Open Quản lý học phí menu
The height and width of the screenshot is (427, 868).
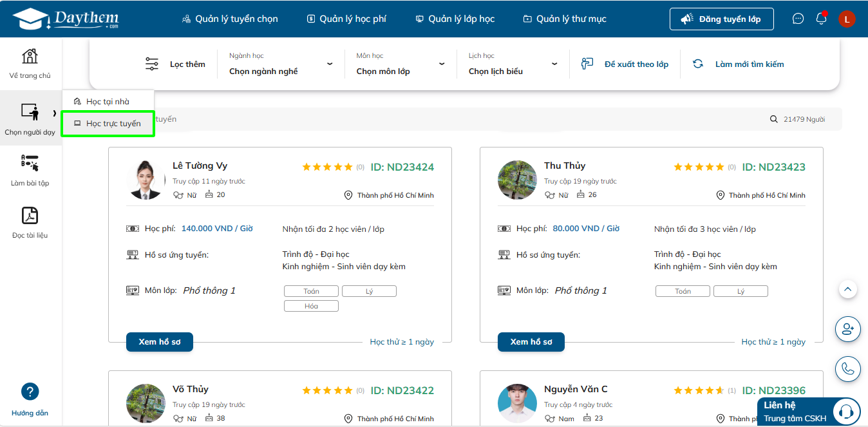(x=346, y=19)
